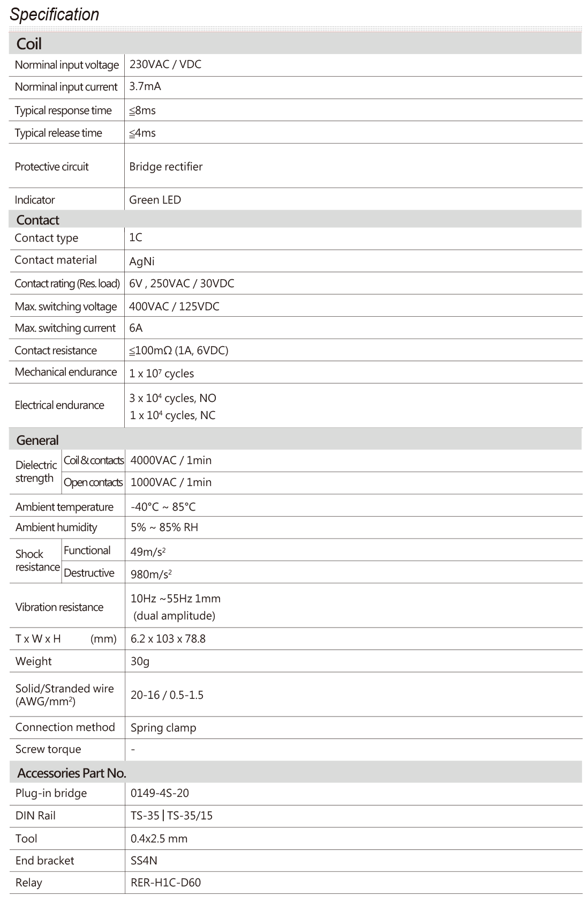Select the 'Connection method' label
Viewport: 588px width, 903px height.
(65, 727)
